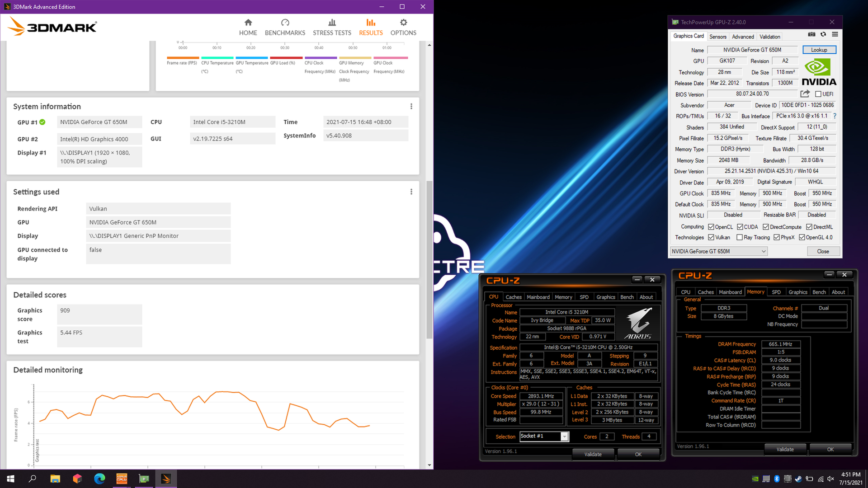Image resolution: width=868 pixels, height=488 pixels.
Task: Open the HOME section in 3DMark
Action: [248, 27]
